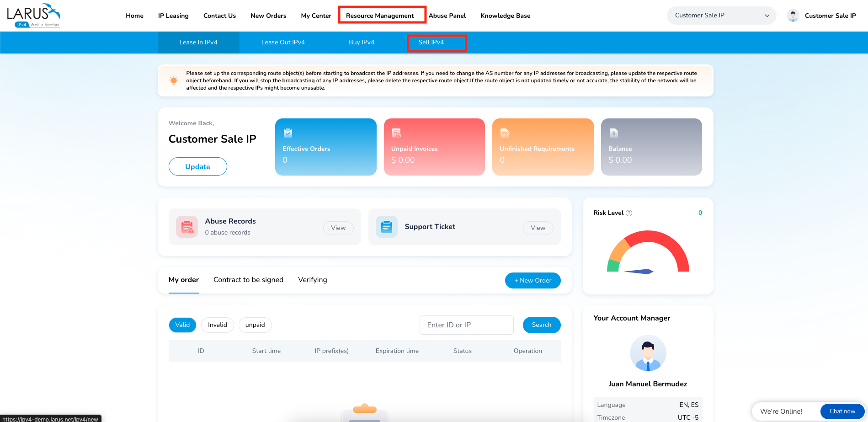Click the We're Online! chat text
Screen dimensions: 868x422
click(781, 411)
